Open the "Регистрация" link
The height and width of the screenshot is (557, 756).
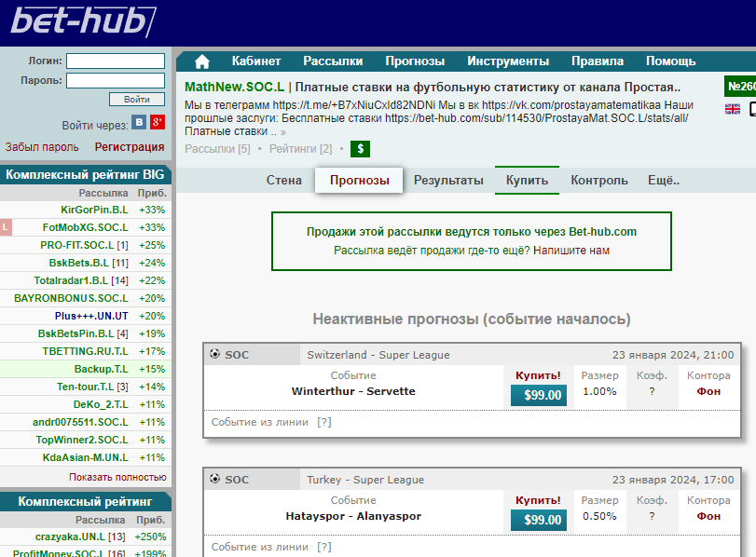point(129,147)
